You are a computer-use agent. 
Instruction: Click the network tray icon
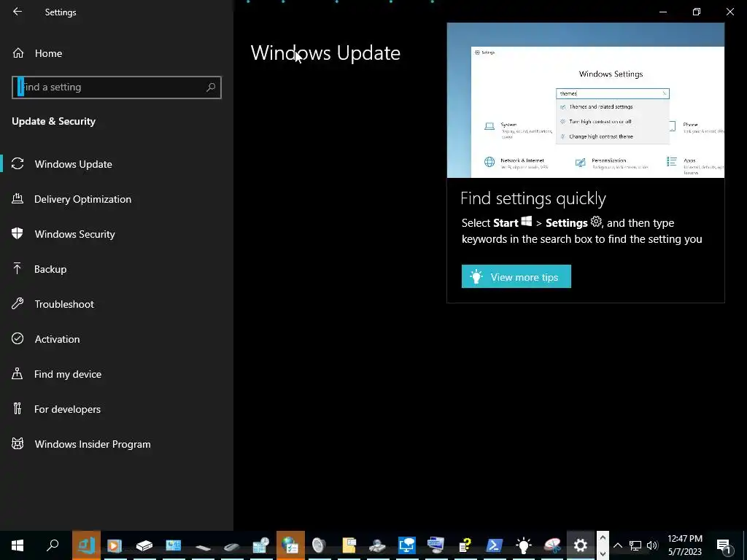click(x=635, y=545)
